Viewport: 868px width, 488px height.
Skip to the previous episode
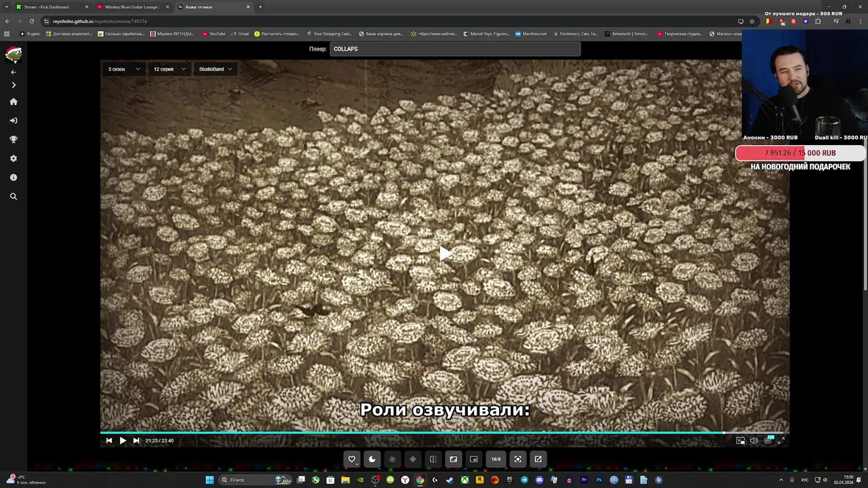coord(108,441)
